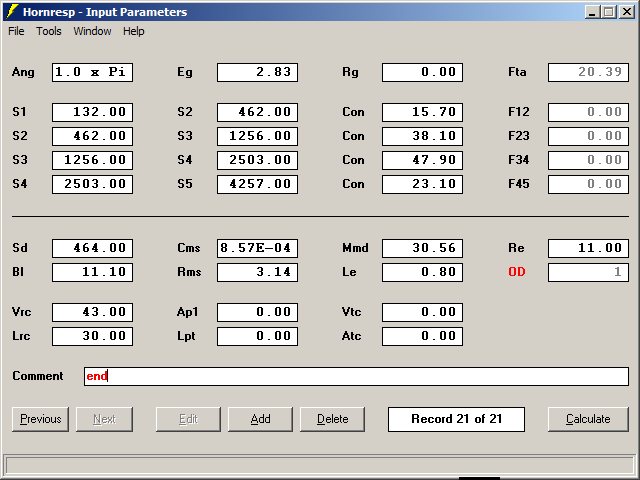Viewport: 640px width, 480px height.
Task: Close the Hornresp window
Action: (x=627, y=12)
